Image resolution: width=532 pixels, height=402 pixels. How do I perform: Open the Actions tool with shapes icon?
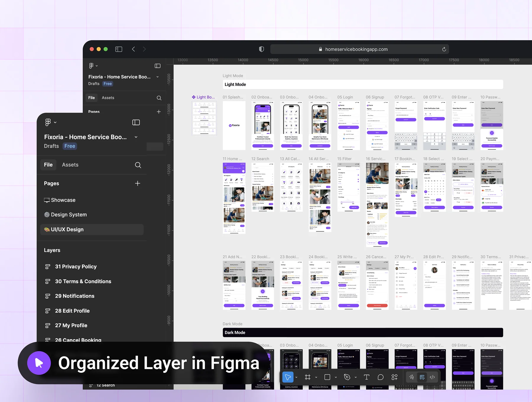394,377
